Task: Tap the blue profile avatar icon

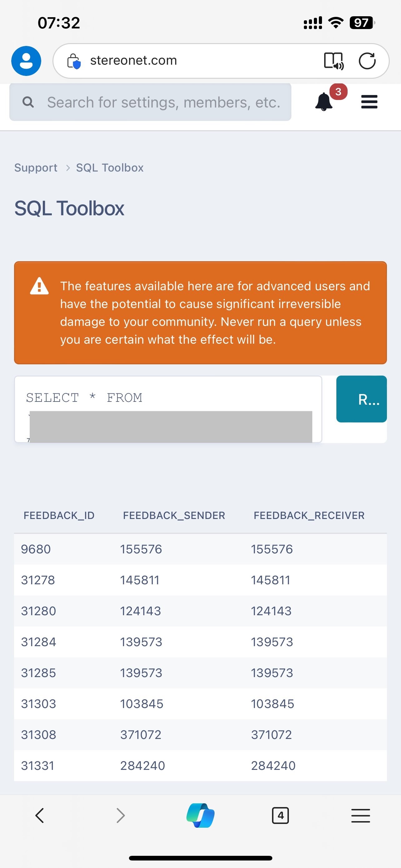Action: pyautogui.click(x=26, y=61)
